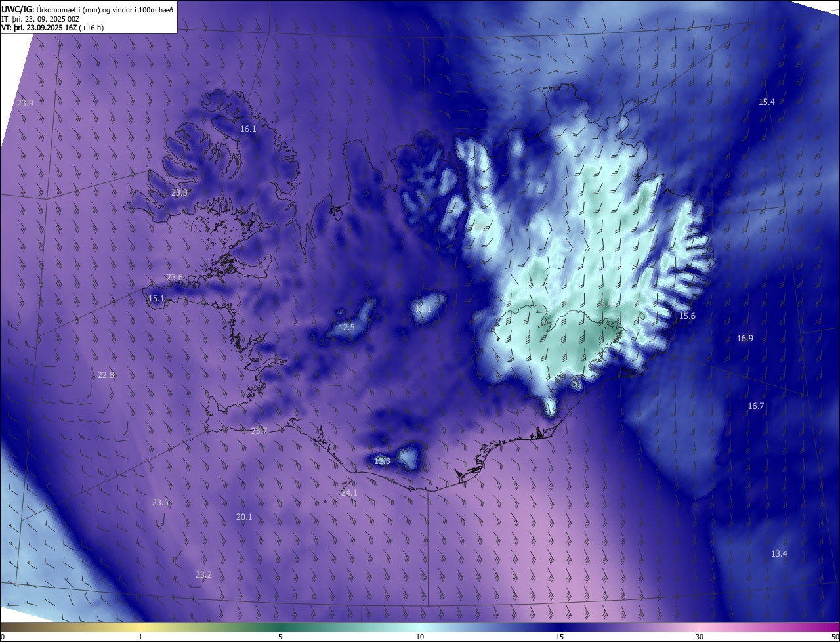Click the 13.4 value in the southeast corner
Screen dimensions: 840x642
779,553
